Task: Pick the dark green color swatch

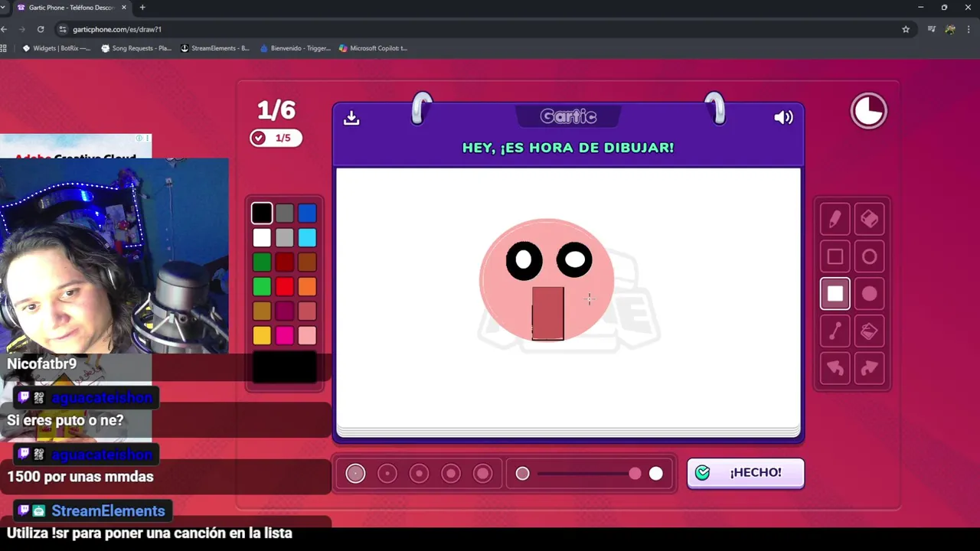Action: point(262,262)
